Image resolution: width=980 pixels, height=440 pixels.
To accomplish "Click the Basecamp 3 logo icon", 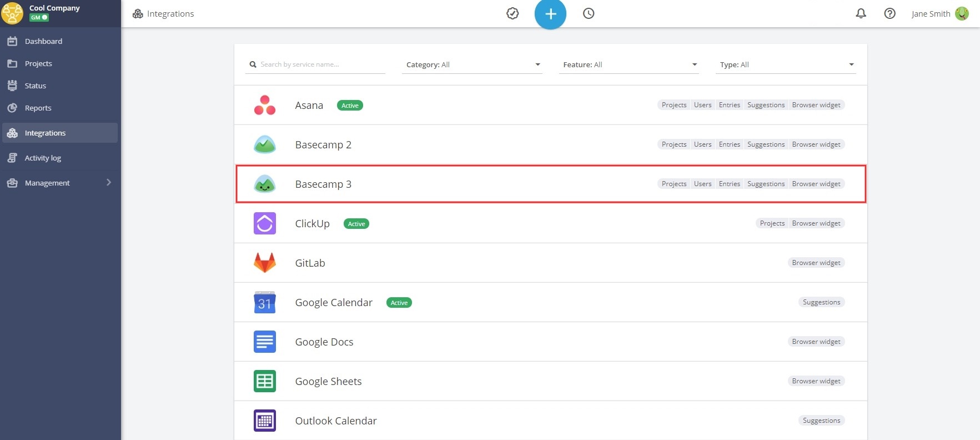I will point(265,184).
